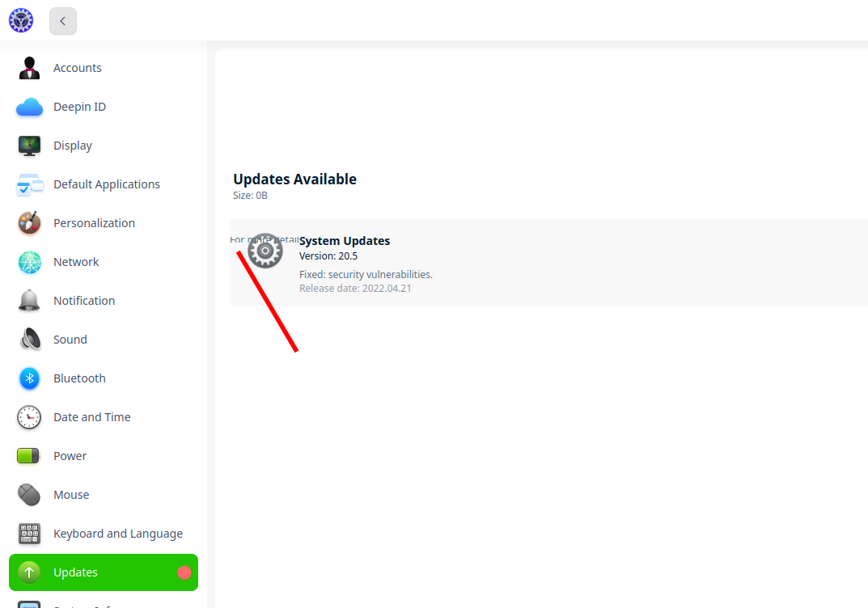Select the Personalization paint icon

[29, 222]
